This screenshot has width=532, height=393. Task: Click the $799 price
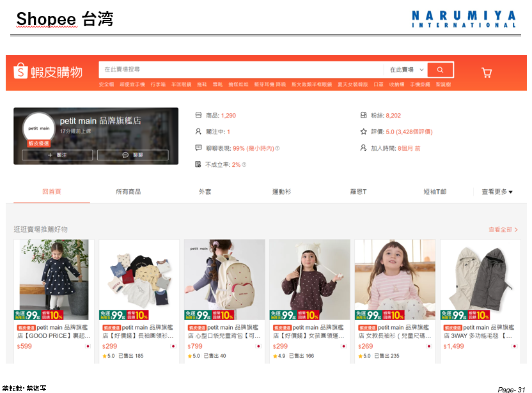[x=195, y=346]
